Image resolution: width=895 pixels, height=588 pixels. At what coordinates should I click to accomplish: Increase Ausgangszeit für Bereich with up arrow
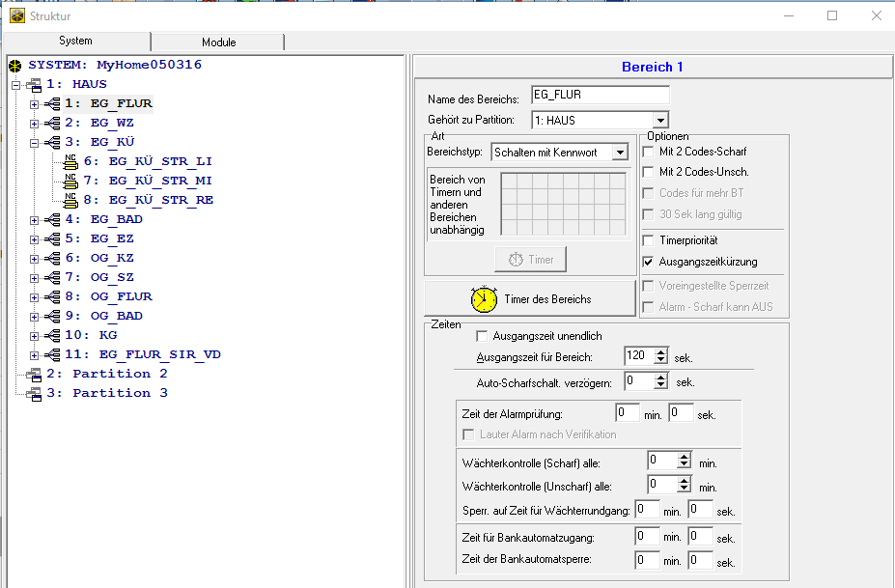click(660, 351)
